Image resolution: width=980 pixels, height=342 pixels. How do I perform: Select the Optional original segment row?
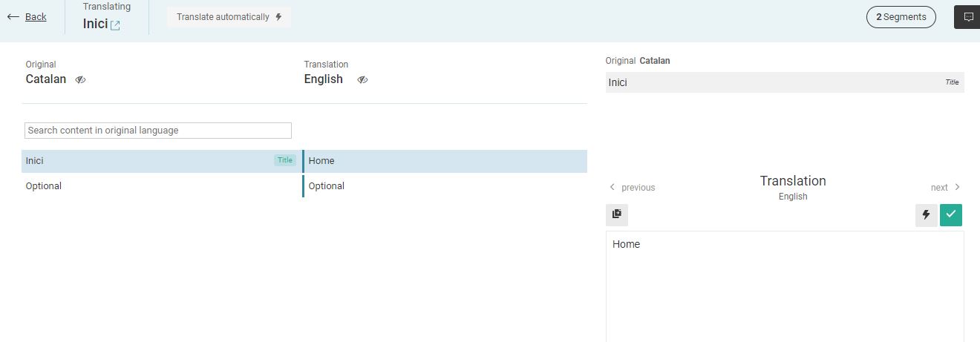pos(161,186)
